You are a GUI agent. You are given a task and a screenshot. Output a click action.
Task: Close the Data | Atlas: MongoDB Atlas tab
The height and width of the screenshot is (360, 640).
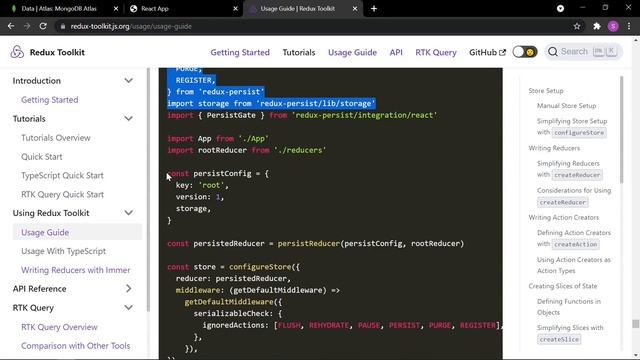[x=116, y=9]
